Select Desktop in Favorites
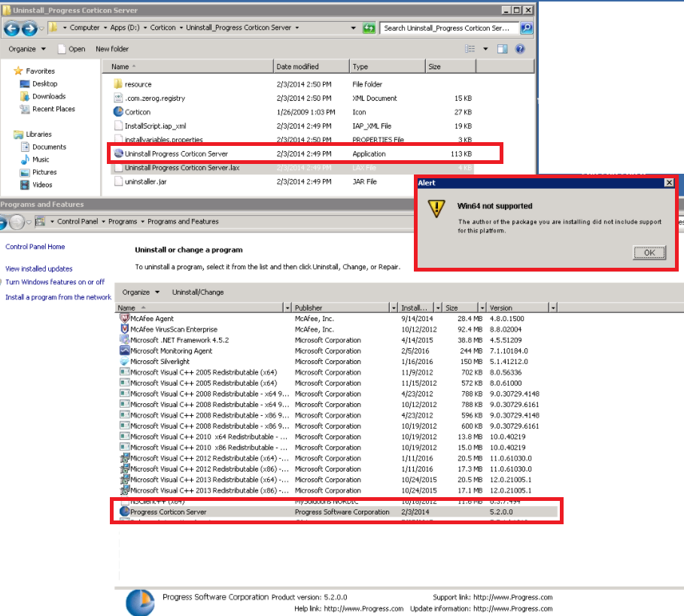The width and height of the screenshot is (684, 616). tap(45, 83)
